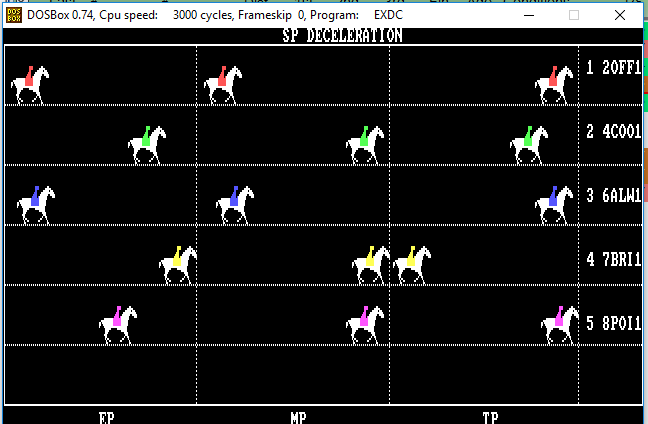Click the TP column label
Image resolution: width=648 pixels, height=424 pixels.
click(491, 418)
